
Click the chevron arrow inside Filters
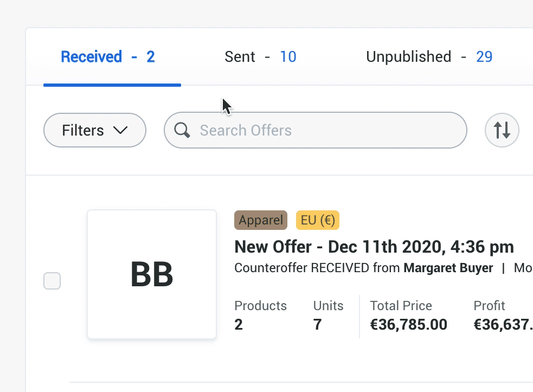coord(120,130)
